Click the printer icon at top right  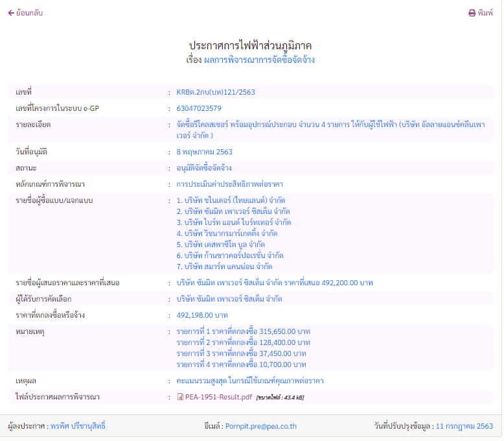pos(472,13)
